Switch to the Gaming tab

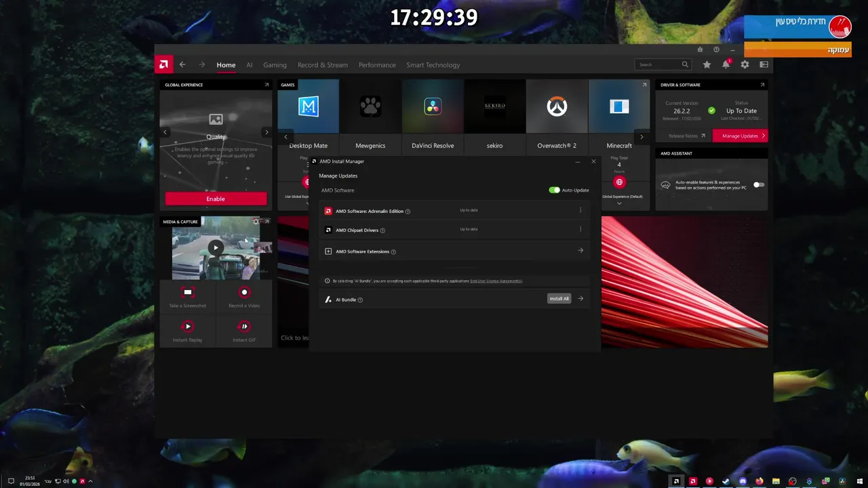[x=275, y=65]
